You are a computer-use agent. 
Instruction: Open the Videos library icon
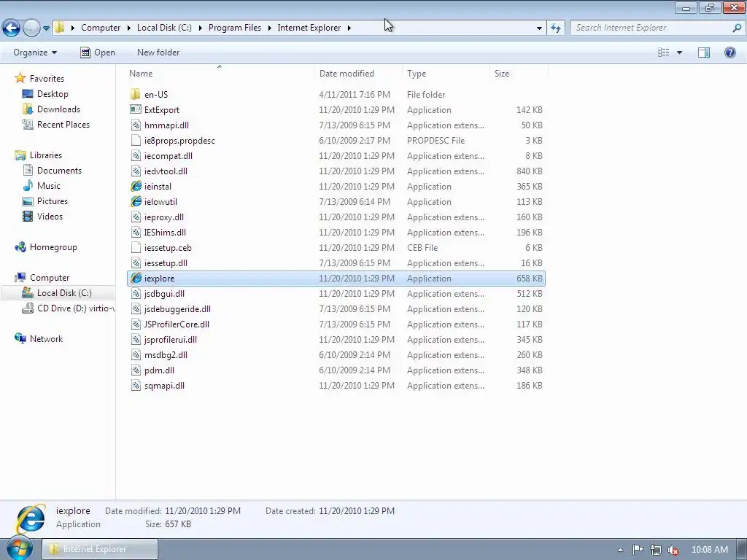point(28,216)
